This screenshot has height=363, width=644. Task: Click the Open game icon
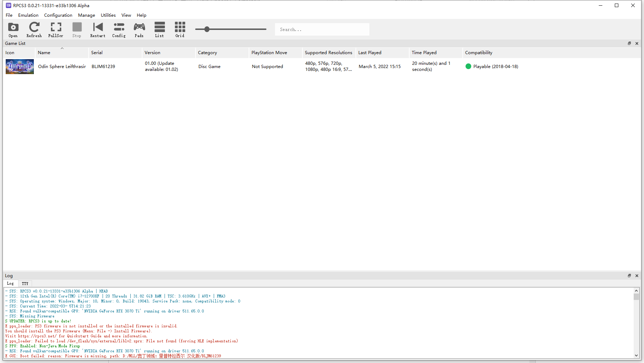13,30
